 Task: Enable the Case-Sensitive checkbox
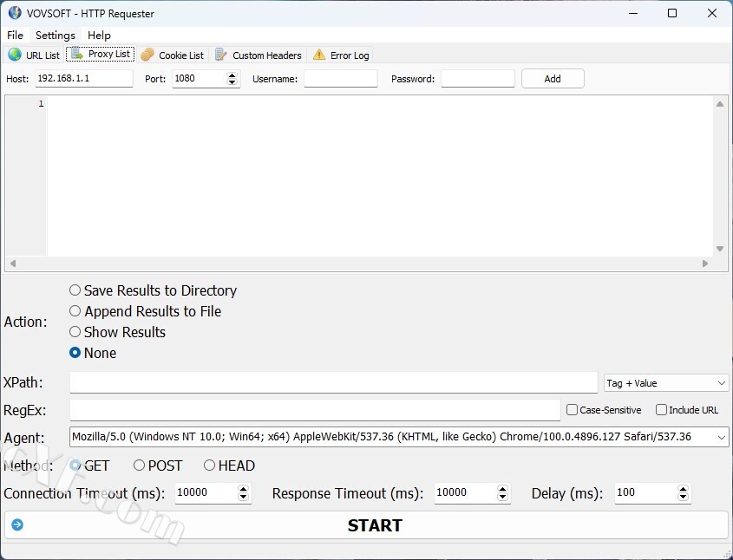click(572, 410)
